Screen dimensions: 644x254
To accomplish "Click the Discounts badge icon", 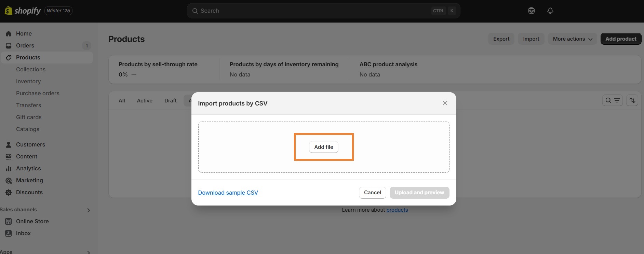I will [9, 192].
